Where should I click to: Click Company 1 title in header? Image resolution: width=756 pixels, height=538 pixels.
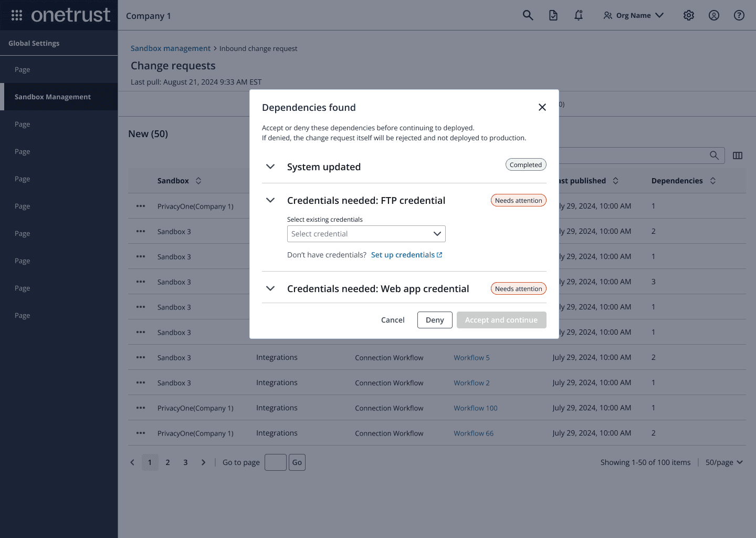[149, 16]
